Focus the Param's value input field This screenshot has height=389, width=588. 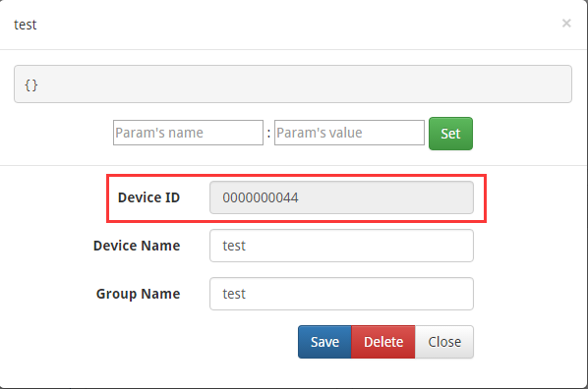click(349, 133)
